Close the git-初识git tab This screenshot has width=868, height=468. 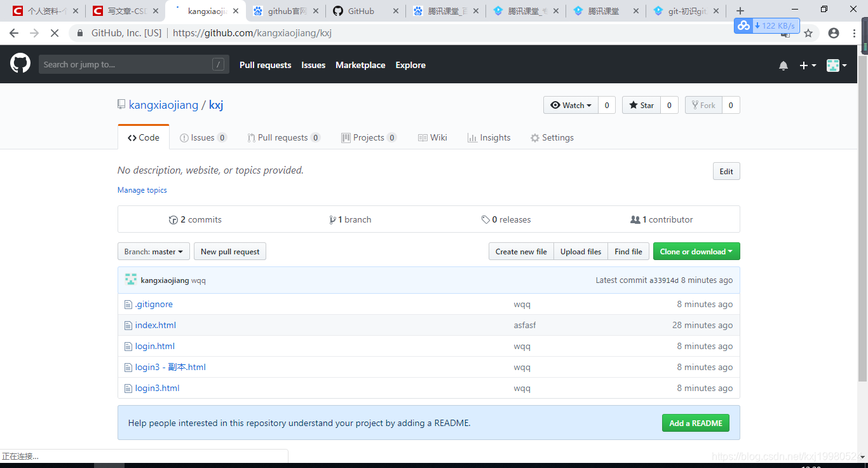[x=716, y=11]
